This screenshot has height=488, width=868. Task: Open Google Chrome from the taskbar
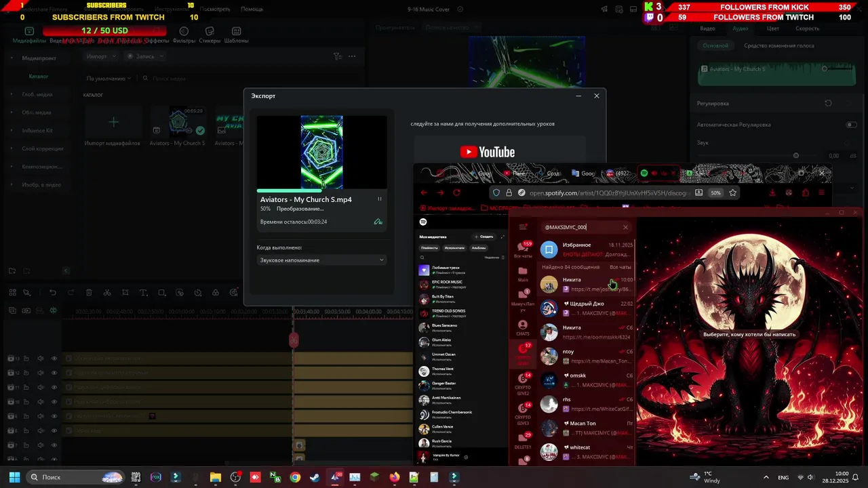click(295, 477)
